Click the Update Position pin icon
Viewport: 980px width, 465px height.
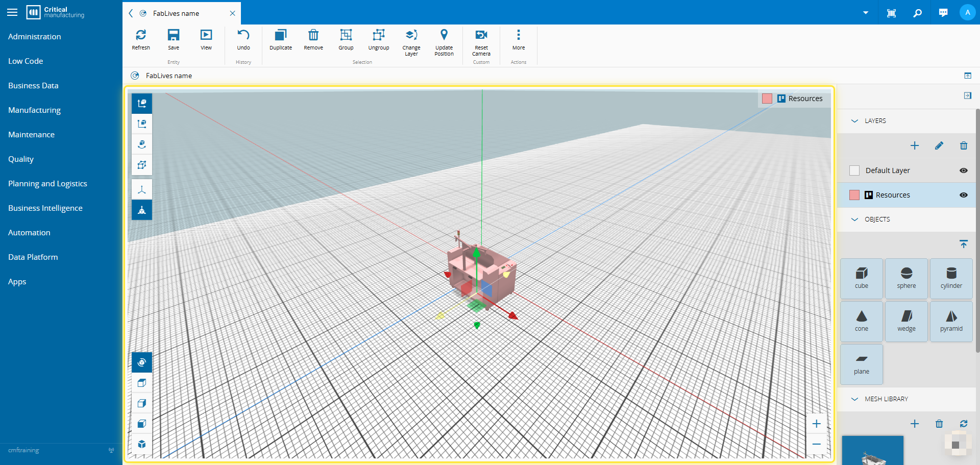[x=444, y=35]
